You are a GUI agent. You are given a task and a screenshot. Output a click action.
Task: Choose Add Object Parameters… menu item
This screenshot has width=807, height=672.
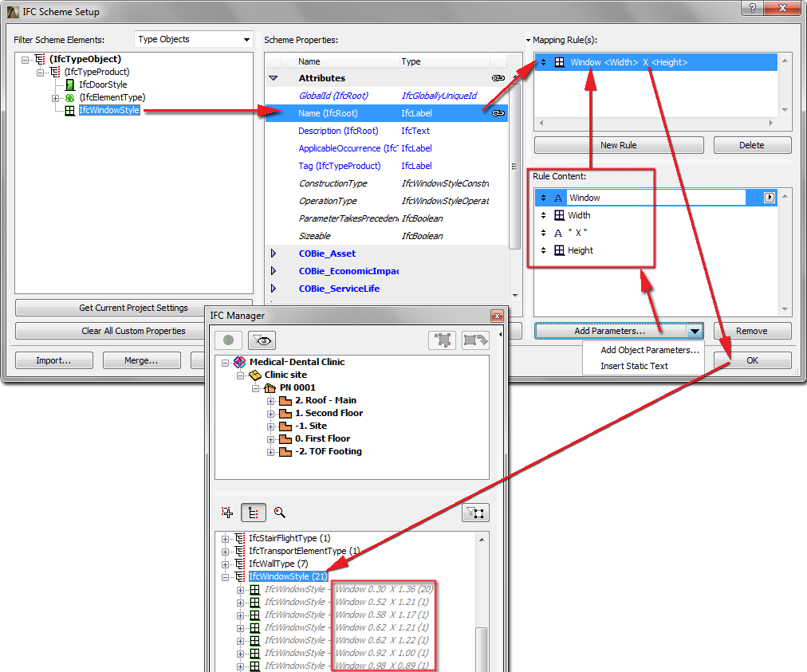[650, 350]
